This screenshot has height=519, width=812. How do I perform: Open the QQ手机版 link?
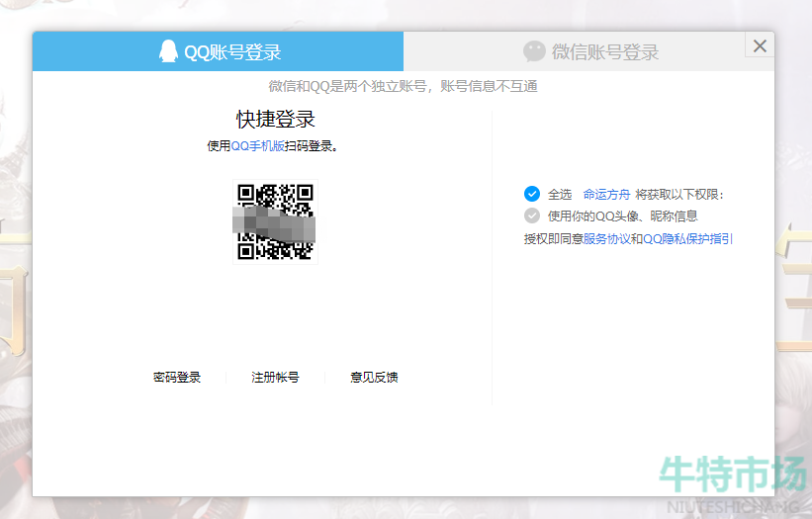257,146
